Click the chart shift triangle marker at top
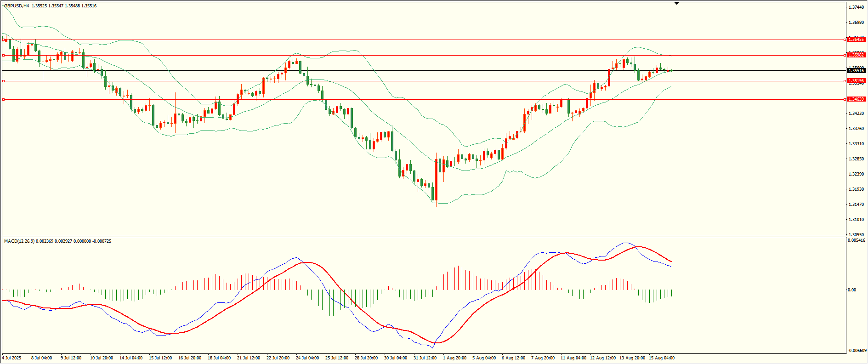868x364 pixels. (x=676, y=4)
